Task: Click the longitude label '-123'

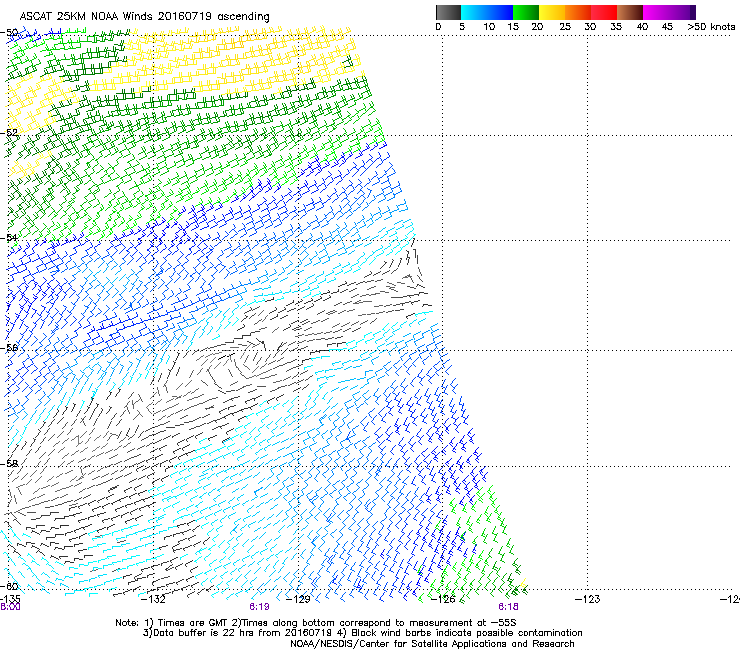Action: [588, 599]
